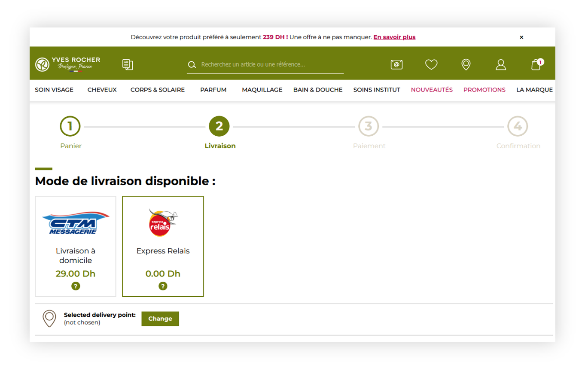
Task: Close the promotional banner
Action: click(x=521, y=37)
